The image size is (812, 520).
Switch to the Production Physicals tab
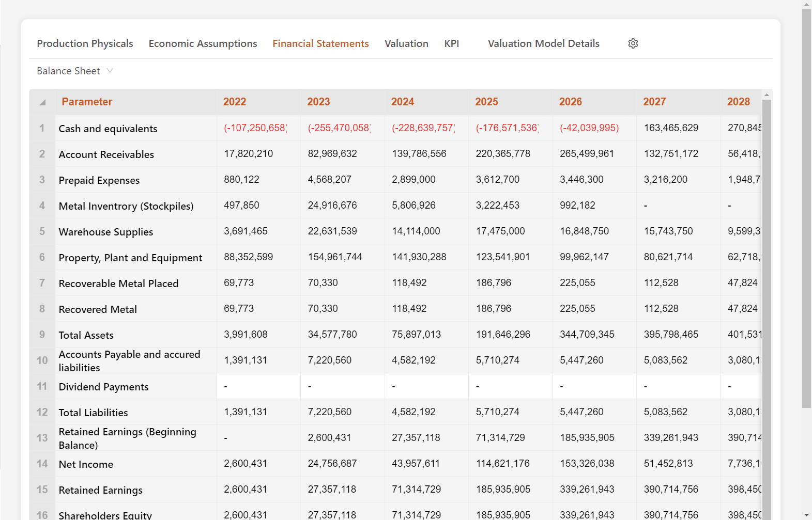[85, 43]
